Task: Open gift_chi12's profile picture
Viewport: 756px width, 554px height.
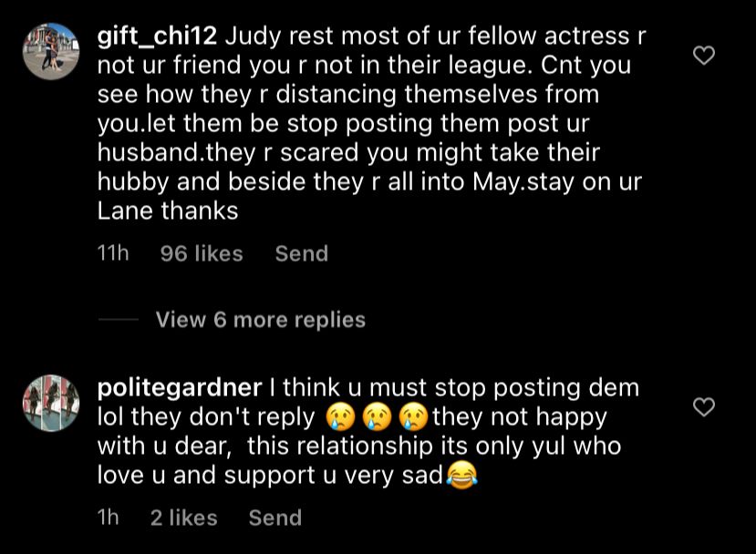Action: coord(51,52)
